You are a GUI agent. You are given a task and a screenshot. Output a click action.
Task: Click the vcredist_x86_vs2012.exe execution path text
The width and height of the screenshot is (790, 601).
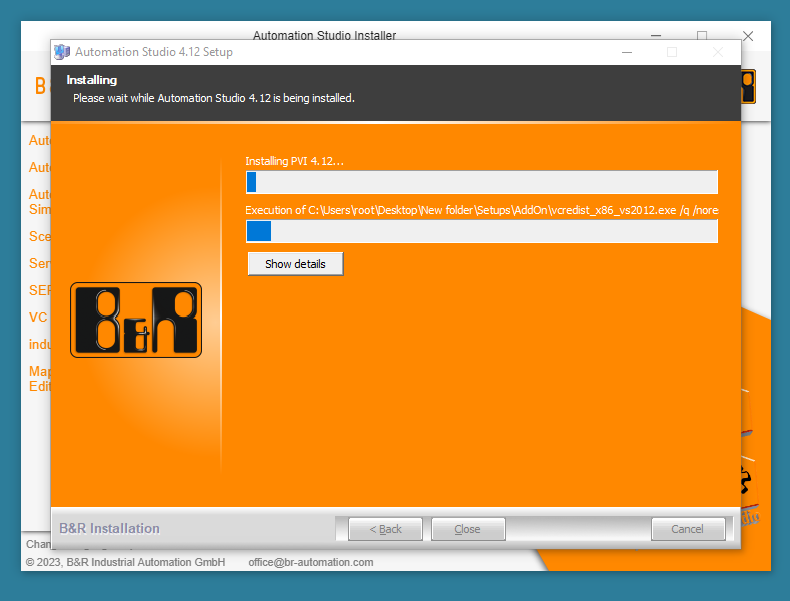coord(482,210)
